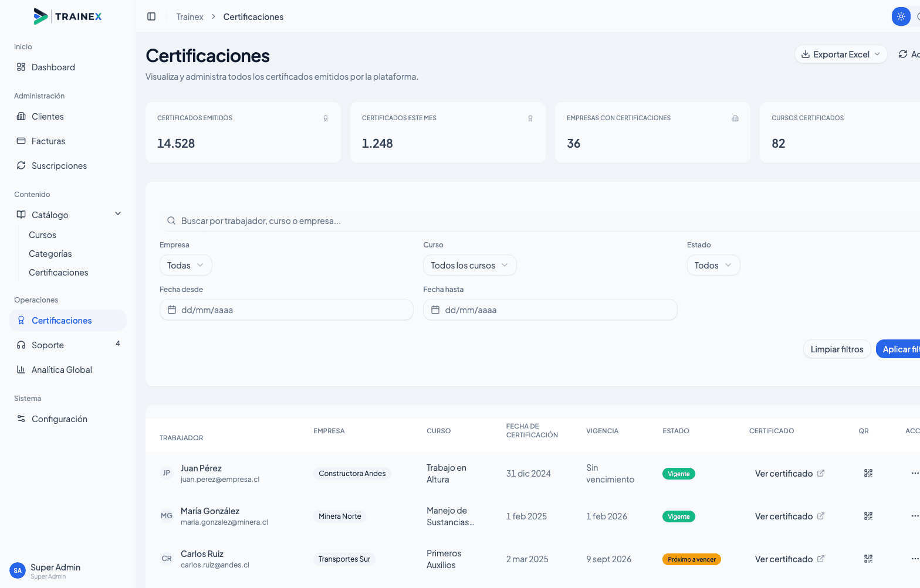
Task: Open Cursos under Catálogo
Action: coord(43,235)
